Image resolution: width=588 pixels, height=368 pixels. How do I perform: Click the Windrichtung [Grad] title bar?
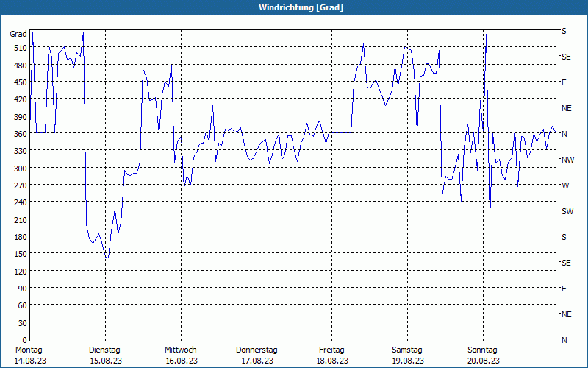pyautogui.click(x=294, y=7)
